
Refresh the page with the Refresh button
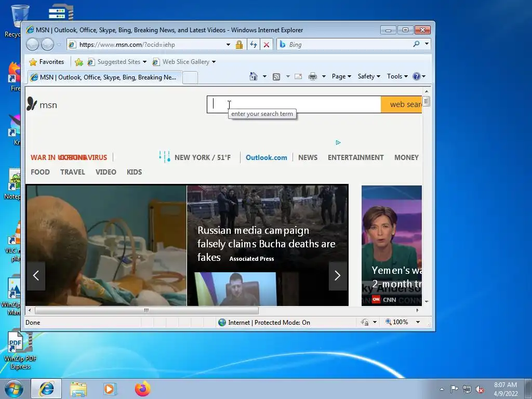(x=254, y=45)
